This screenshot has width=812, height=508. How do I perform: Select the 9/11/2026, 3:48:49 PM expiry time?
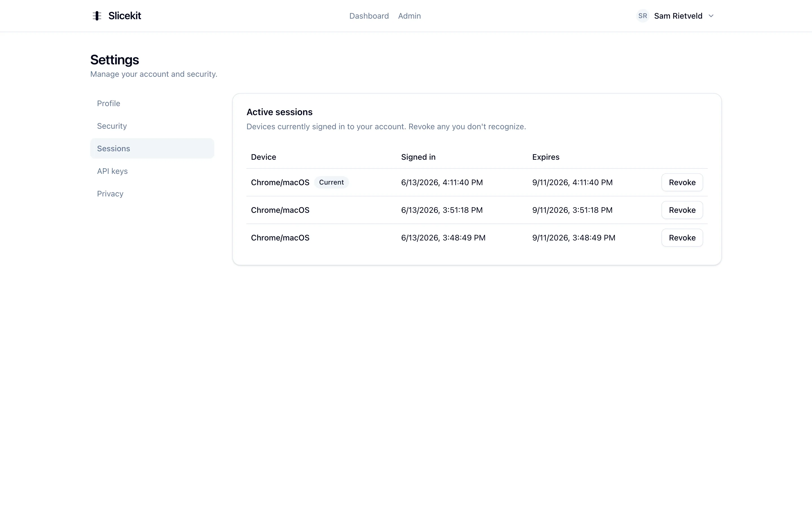(574, 238)
